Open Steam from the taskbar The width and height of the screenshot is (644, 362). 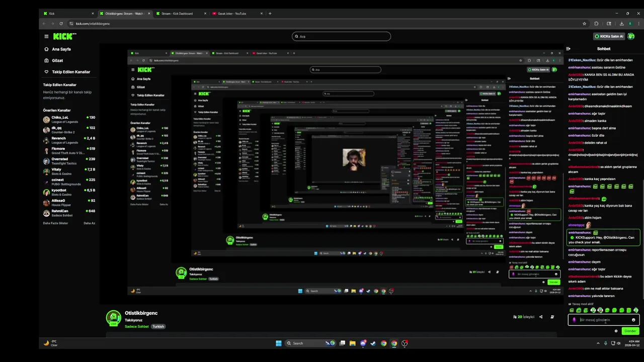[373, 343]
